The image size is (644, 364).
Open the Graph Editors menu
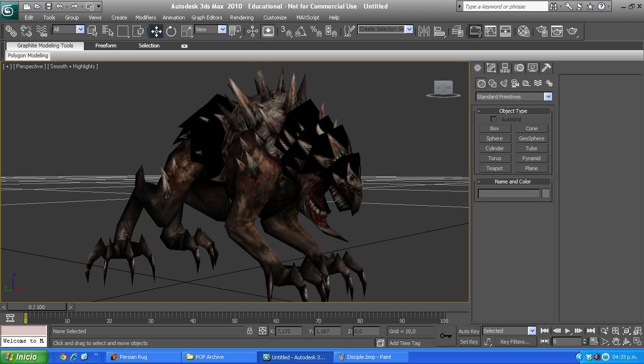(x=206, y=18)
